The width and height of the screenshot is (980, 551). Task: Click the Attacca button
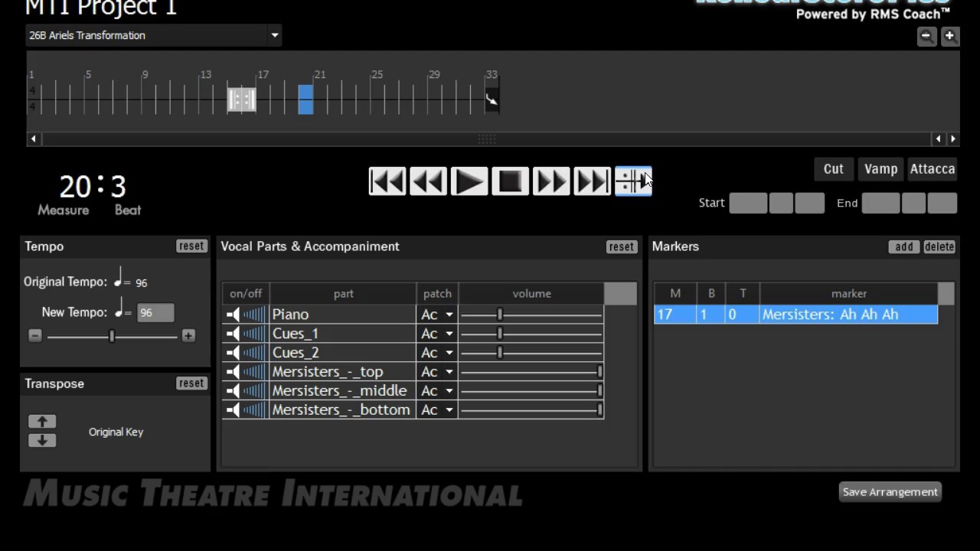[x=933, y=169]
